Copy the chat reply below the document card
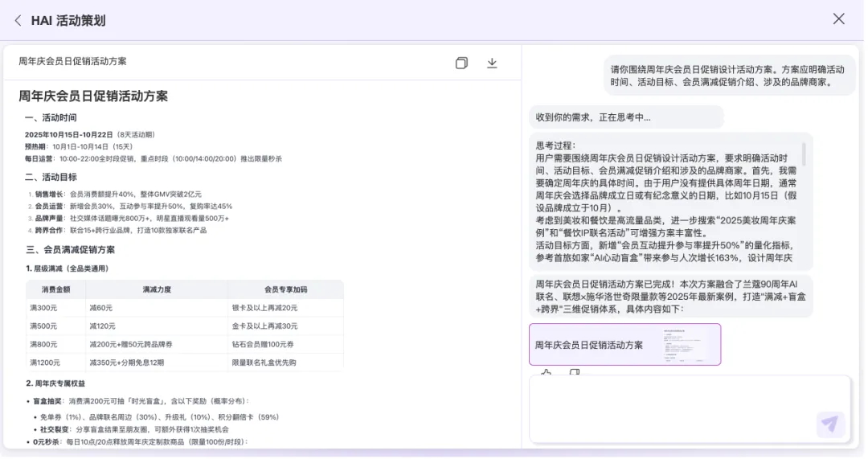 (x=574, y=373)
